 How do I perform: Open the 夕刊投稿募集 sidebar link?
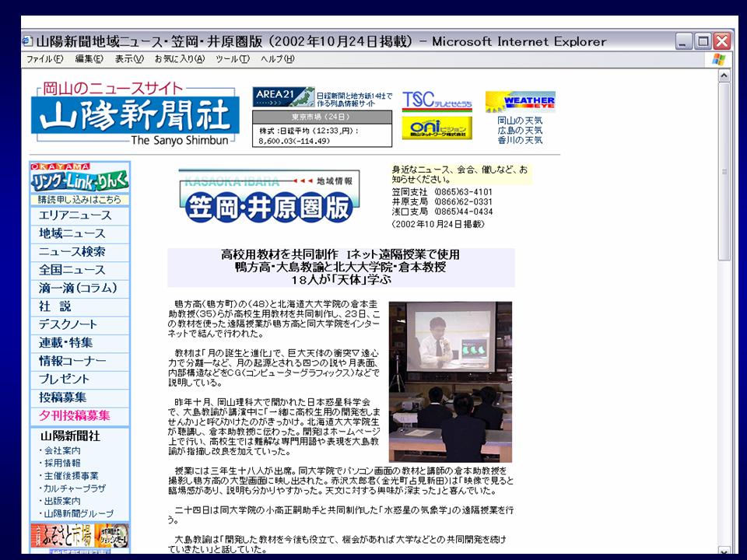coord(75,416)
